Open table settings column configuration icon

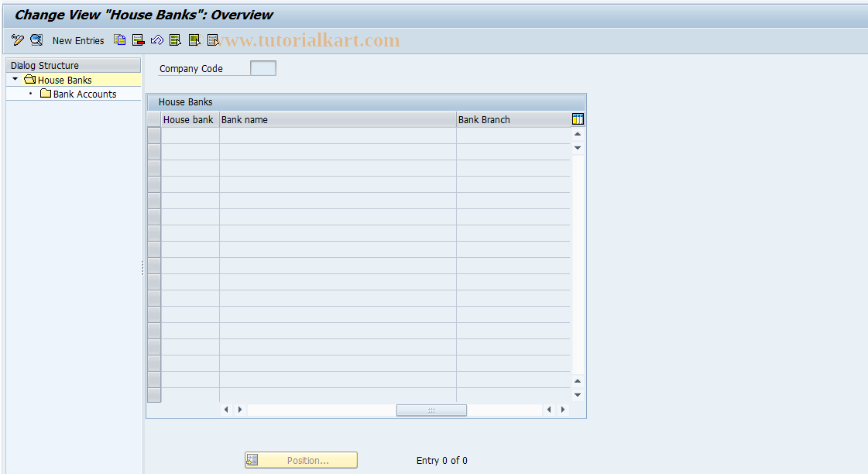(x=578, y=119)
